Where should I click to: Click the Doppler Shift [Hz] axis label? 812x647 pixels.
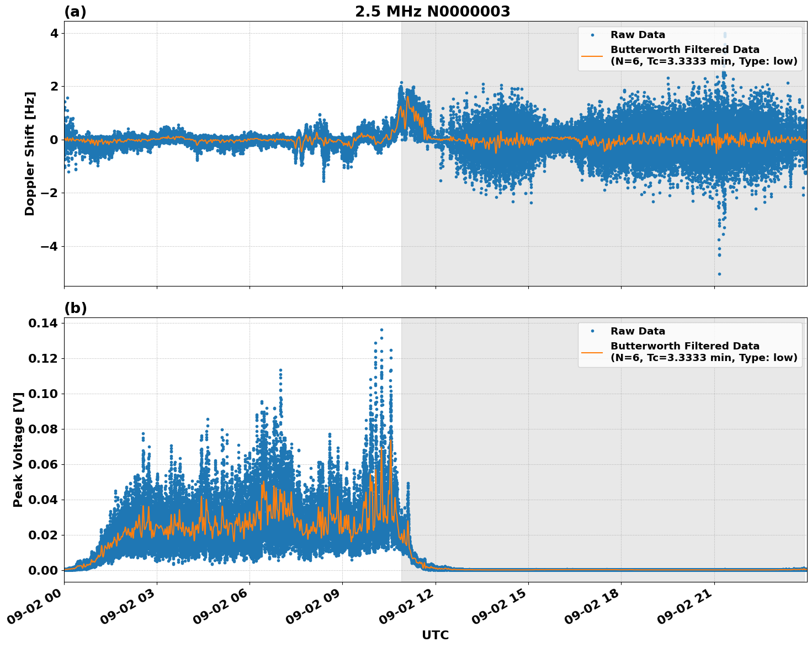point(30,153)
